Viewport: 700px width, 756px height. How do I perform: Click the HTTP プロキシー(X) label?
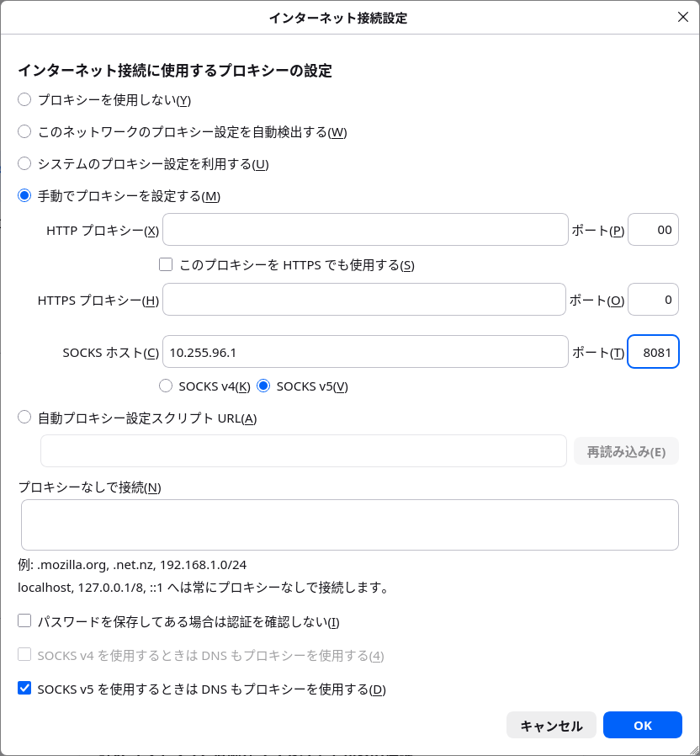tap(103, 231)
